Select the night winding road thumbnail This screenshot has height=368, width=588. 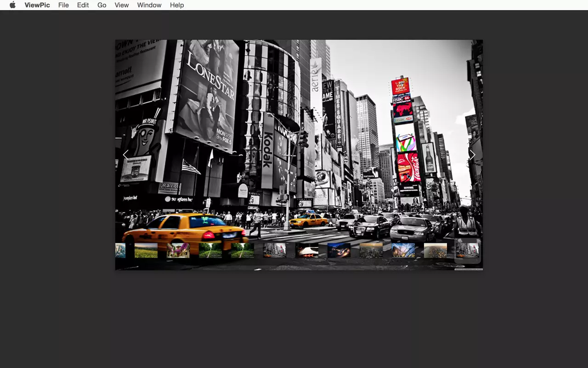click(x=339, y=251)
